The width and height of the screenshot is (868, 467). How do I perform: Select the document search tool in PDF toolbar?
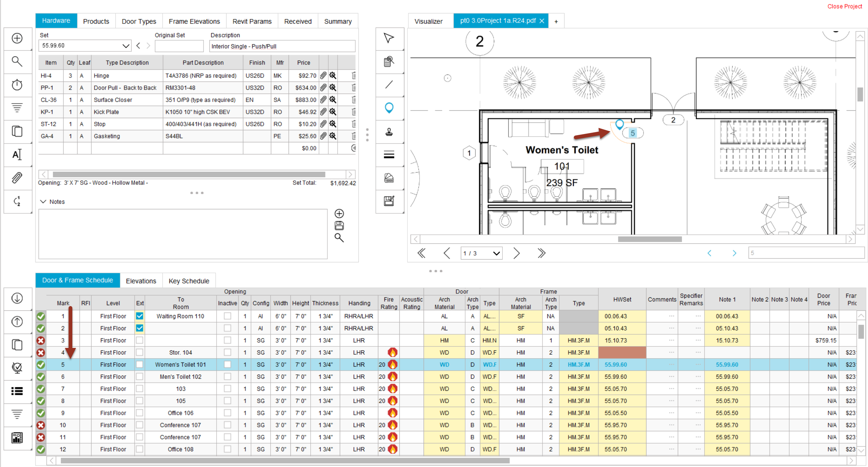click(x=389, y=61)
